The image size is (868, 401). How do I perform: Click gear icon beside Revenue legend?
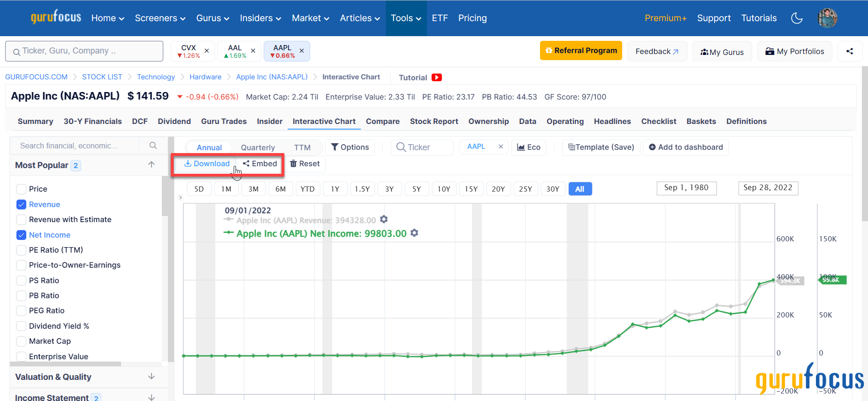pyautogui.click(x=384, y=219)
